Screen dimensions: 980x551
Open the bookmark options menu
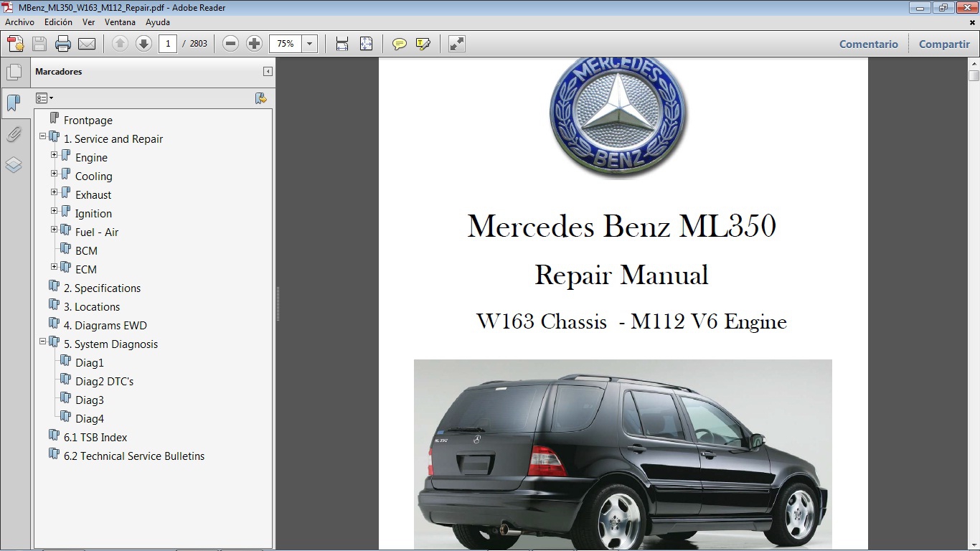click(44, 98)
